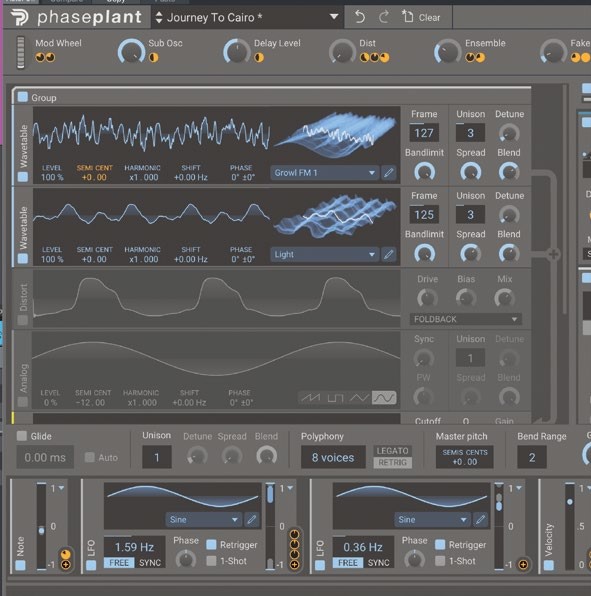Viewport: 591px width, 596px height.
Task: Enable the Analog oscillator checkbox
Action: click(23, 402)
